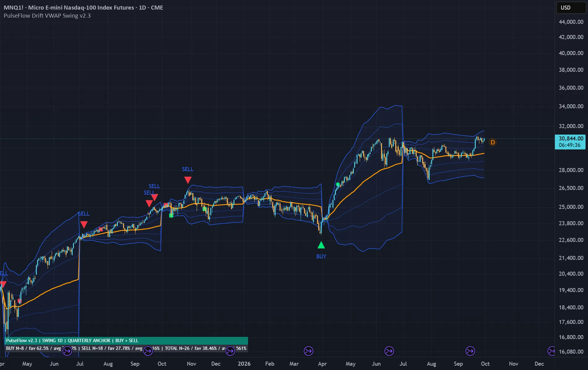Open the purple rollover icon just before Apr
The height and width of the screenshot is (370, 588).
click(x=308, y=351)
